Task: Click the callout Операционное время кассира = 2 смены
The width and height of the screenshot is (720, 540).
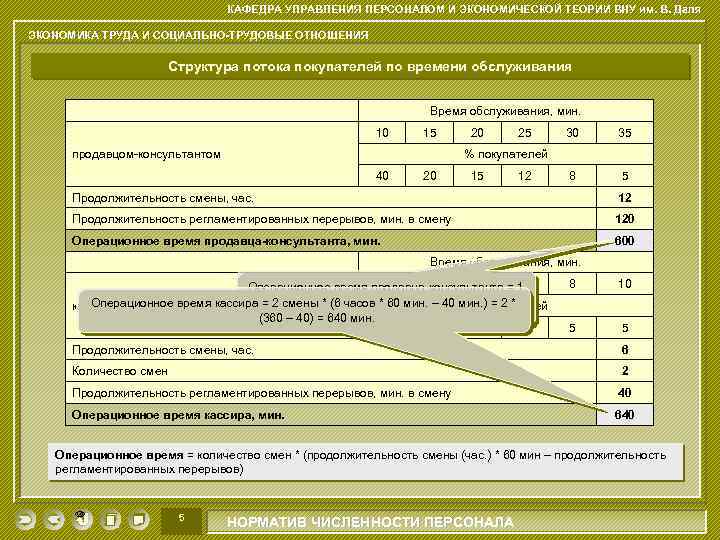Action: pyautogui.click(x=304, y=310)
